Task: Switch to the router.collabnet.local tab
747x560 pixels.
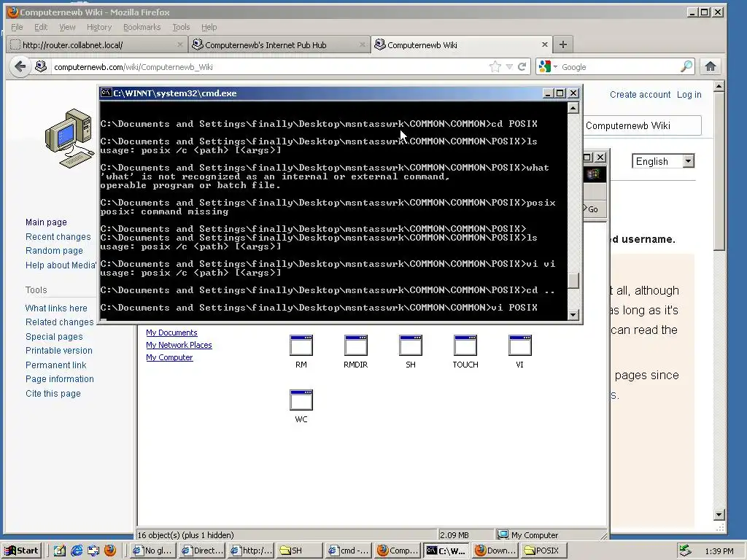Action: (97, 44)
